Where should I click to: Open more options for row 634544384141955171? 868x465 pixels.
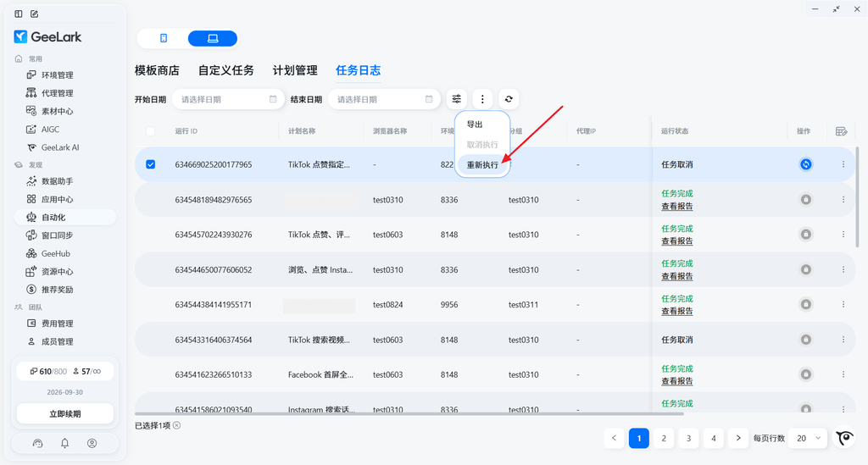coord(843,305)
